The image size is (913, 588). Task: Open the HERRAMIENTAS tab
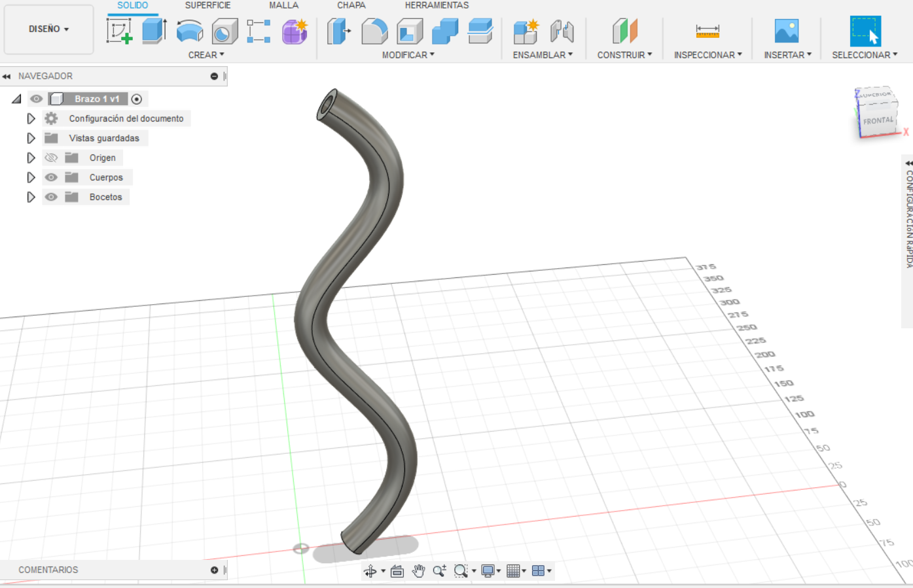[437, 5]
